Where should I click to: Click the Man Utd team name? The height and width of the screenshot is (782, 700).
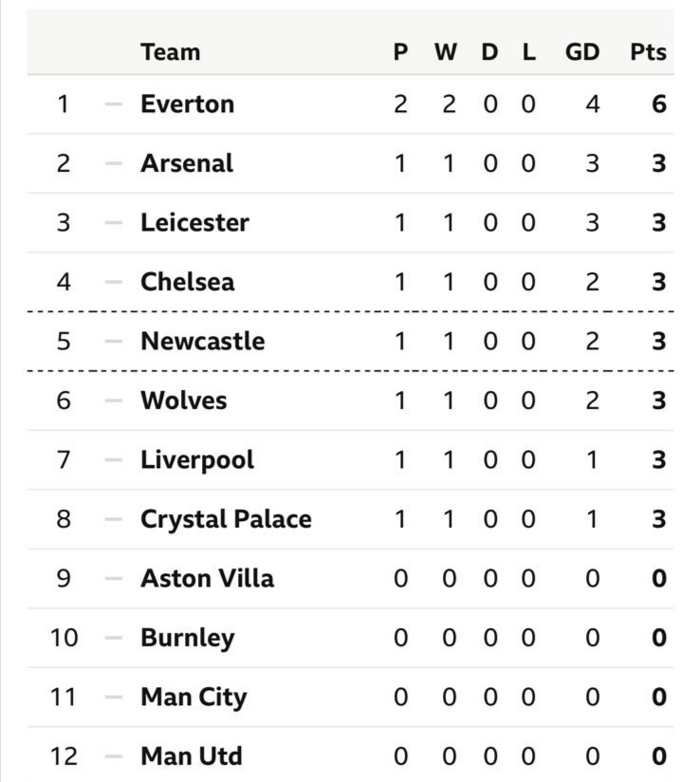click(x=191, y=756)
